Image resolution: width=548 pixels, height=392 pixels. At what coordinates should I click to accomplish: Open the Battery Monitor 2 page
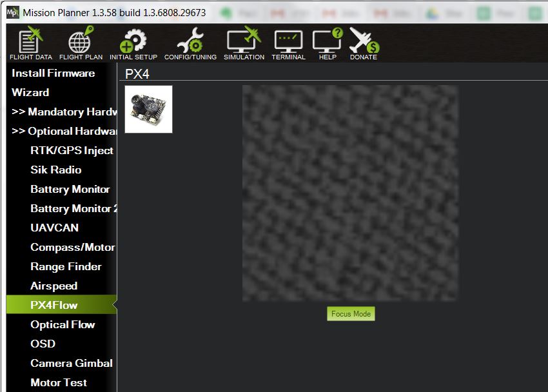73,208
